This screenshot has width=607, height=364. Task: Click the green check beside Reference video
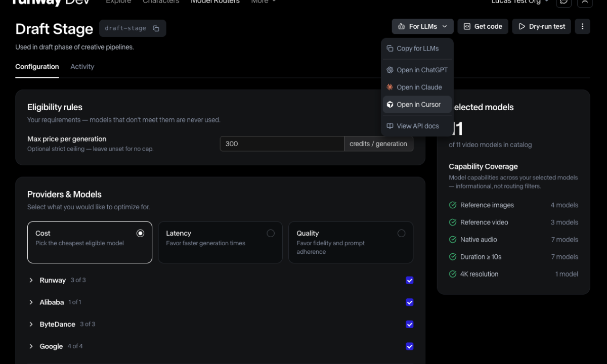click(453, 222)
